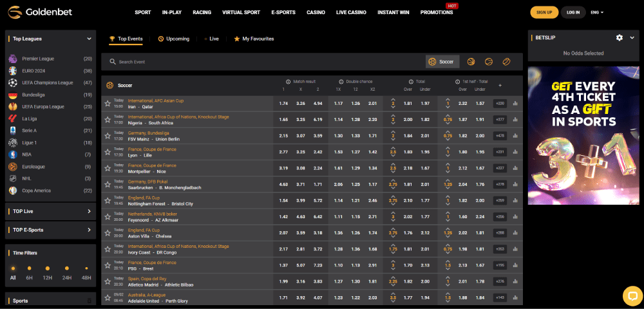The width and height of the screenshot is (644, 309).
Task: Click the Copa America icon
Action: [13, 191]
